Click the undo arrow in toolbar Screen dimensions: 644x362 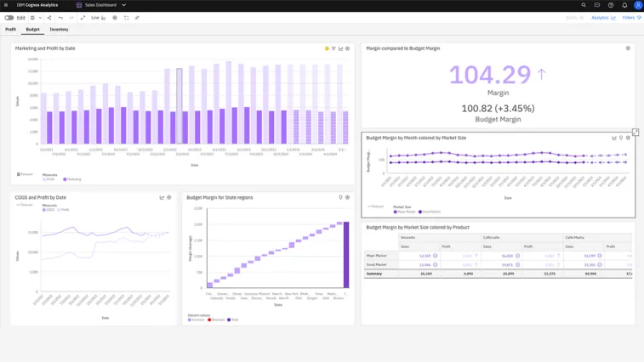click(x=60, y=18)
